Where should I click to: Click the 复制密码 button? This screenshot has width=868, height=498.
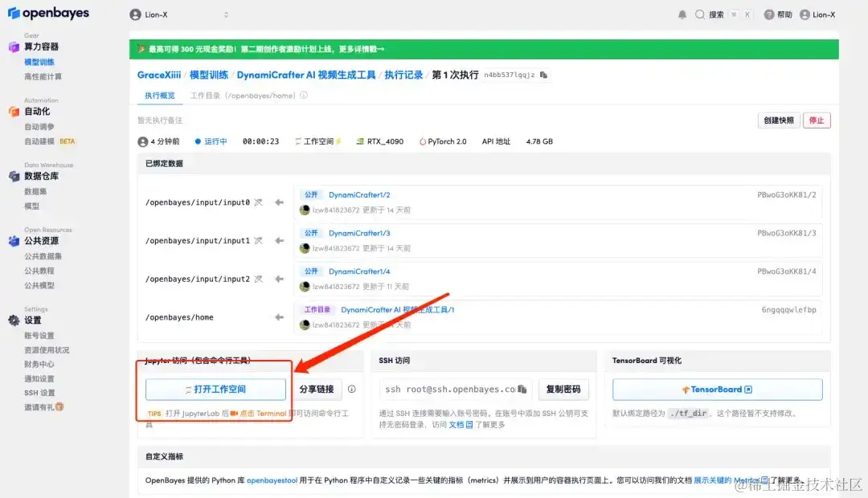[x=563, y=390]
